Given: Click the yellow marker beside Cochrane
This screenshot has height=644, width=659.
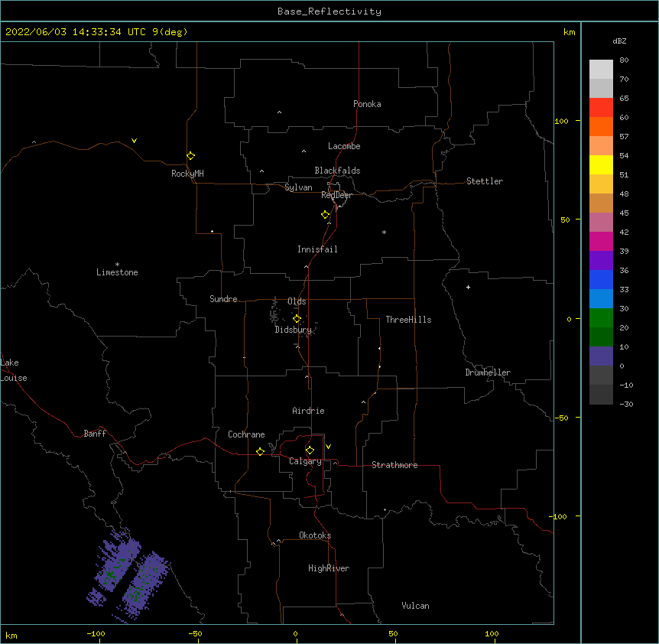Looking at the screenshot, I should point(260,451).
